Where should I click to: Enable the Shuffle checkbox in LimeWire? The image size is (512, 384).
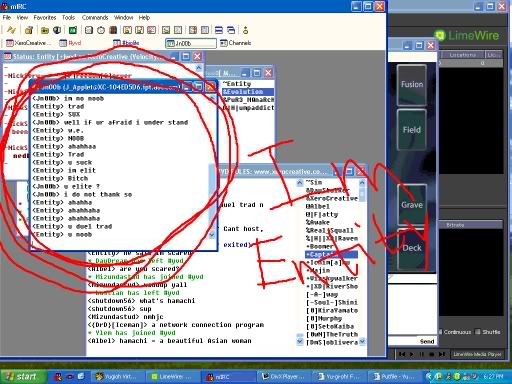[x=478, y=332]
